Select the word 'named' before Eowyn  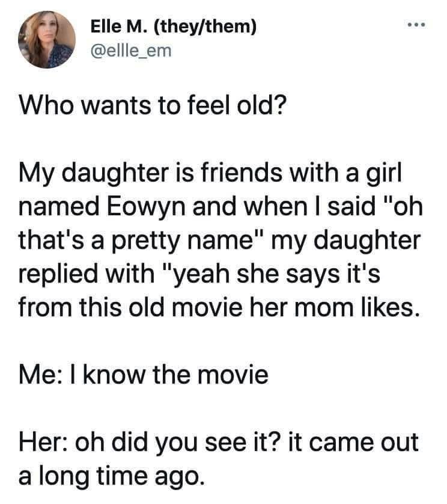click(59, 207)
